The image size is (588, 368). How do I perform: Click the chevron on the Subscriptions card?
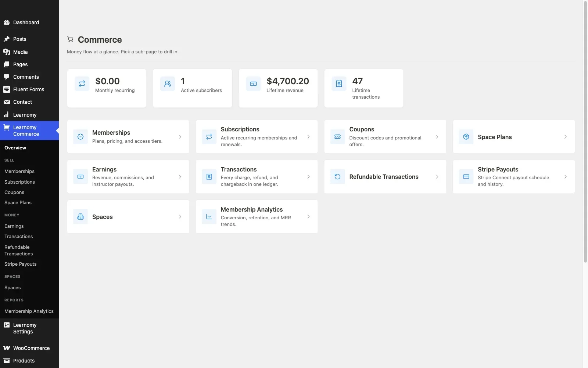[x=308, y=137]
